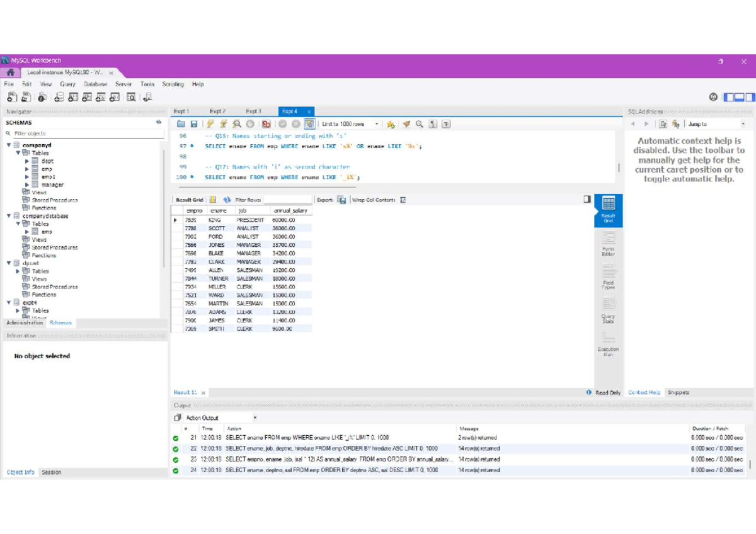Expand the dept table in the companyd schema
The width and height of the screenshot is (756, 534).
click(27, 161)
